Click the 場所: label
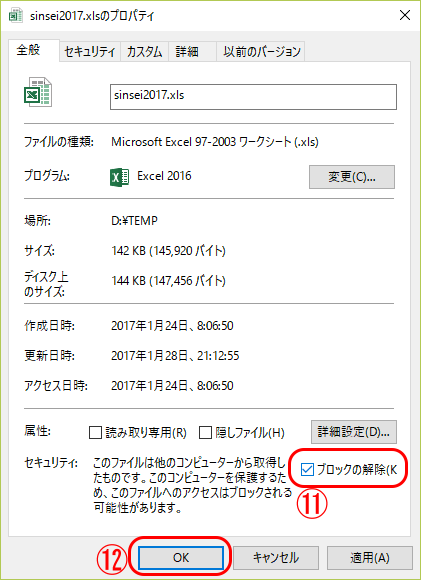The width and height of the screenshot is (421, 580). point(38,221)
